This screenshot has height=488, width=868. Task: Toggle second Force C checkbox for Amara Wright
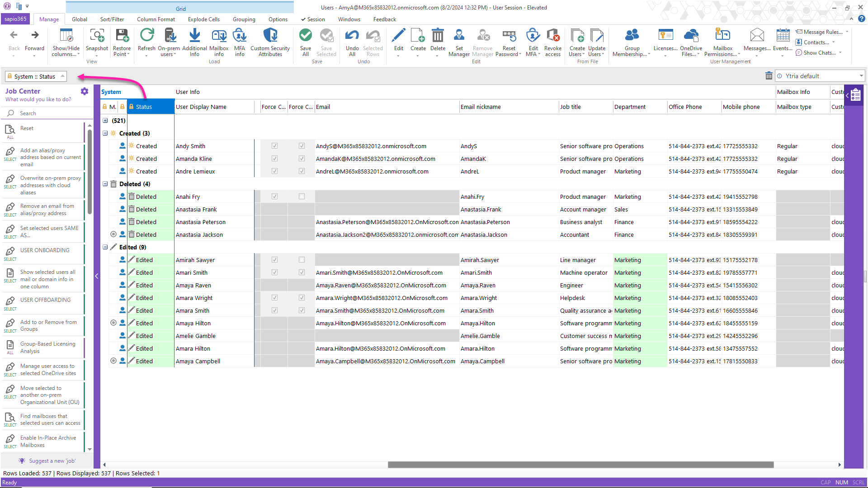pyautogui.click(x=302, y=298)
